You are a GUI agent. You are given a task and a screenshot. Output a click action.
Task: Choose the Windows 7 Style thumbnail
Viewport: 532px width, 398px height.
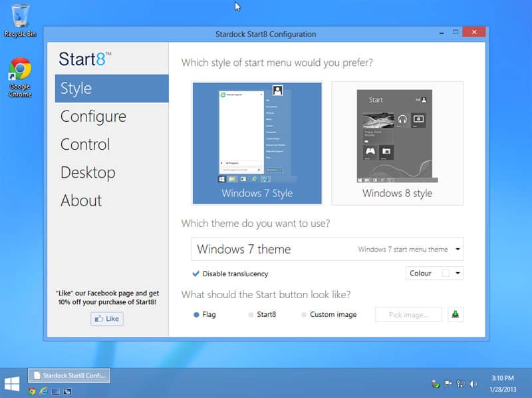click(257, 143)
